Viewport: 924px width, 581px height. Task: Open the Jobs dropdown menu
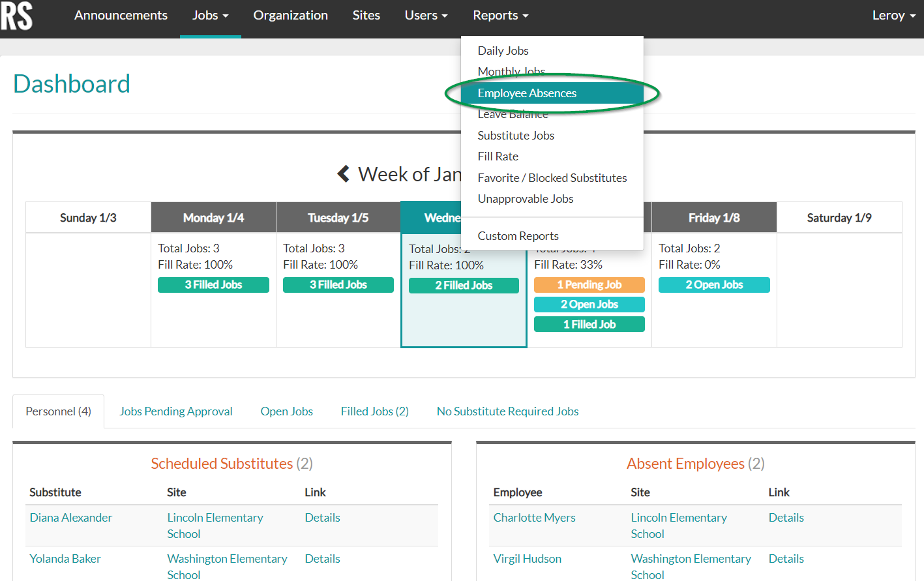[210, 15]
